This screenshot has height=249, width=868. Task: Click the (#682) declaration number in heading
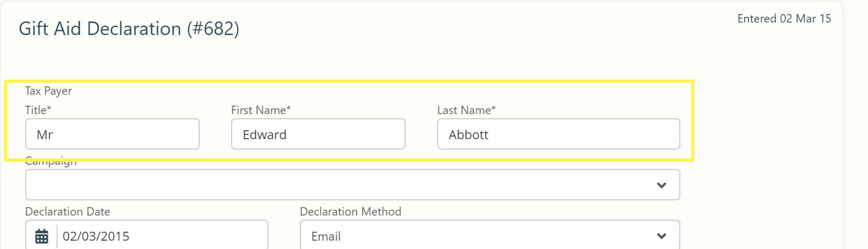click(x=213, y=29)
